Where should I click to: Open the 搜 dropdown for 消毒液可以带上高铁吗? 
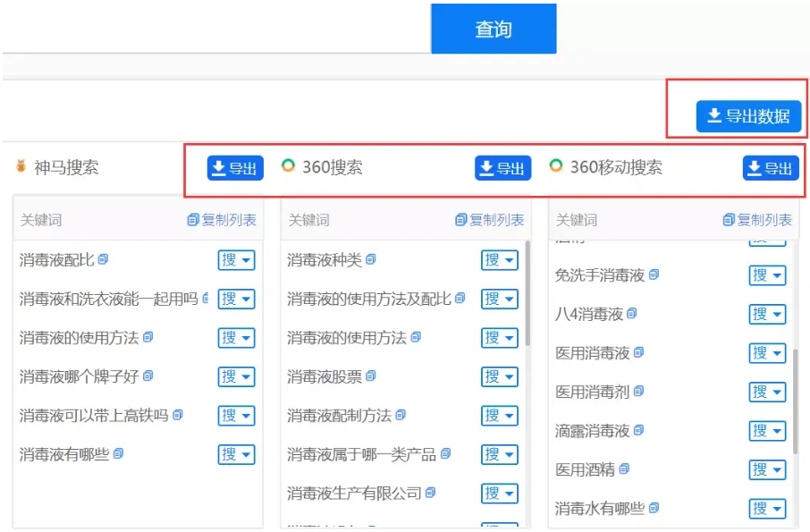(x=237, y=415)
